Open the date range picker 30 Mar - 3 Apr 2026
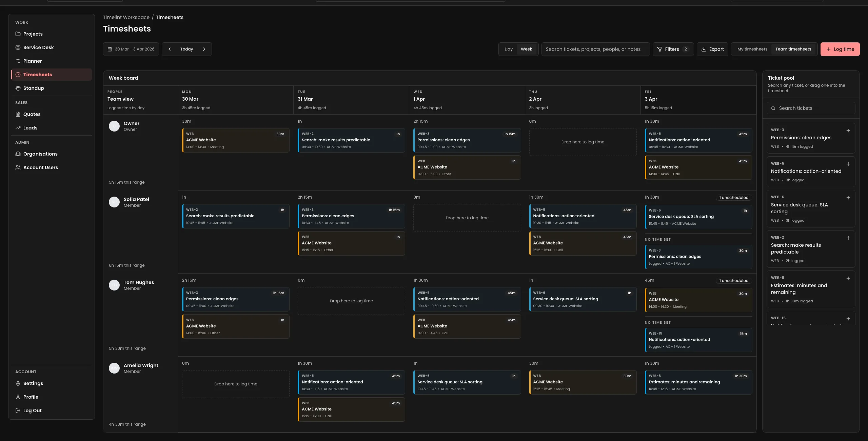Screen dimensions: 868x441 (131, 49)
